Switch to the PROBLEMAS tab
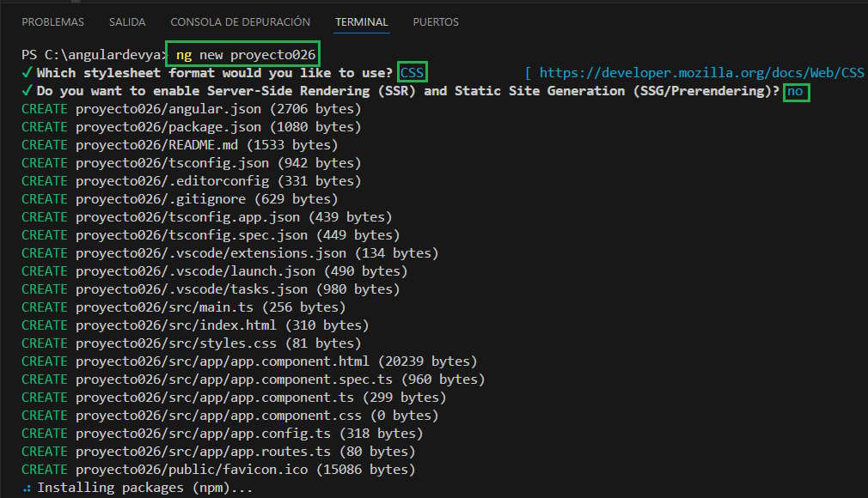Image resolution: width=868 pixels, height=498 pixels. coord(52,22)
